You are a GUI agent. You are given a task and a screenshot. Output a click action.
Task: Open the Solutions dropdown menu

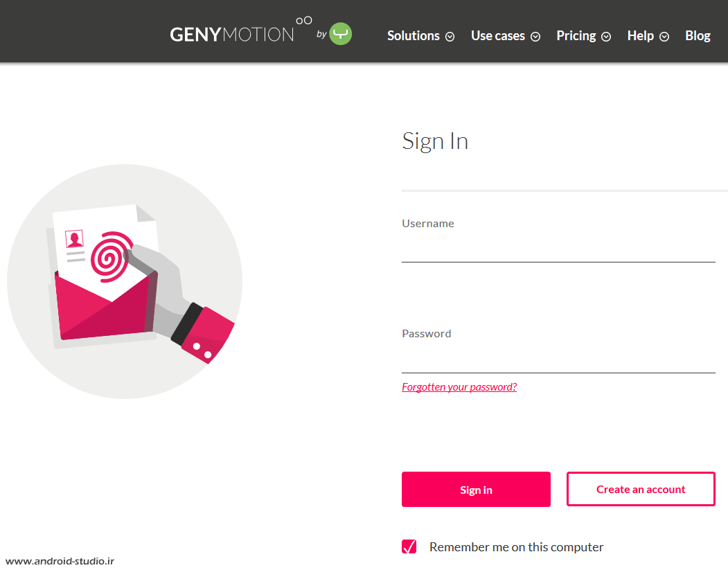click(413, 35)
